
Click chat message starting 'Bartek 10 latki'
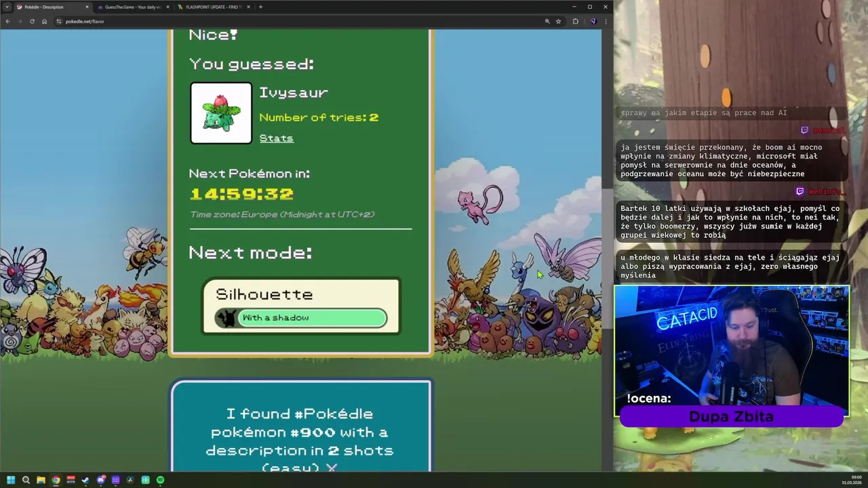[732, 222]
